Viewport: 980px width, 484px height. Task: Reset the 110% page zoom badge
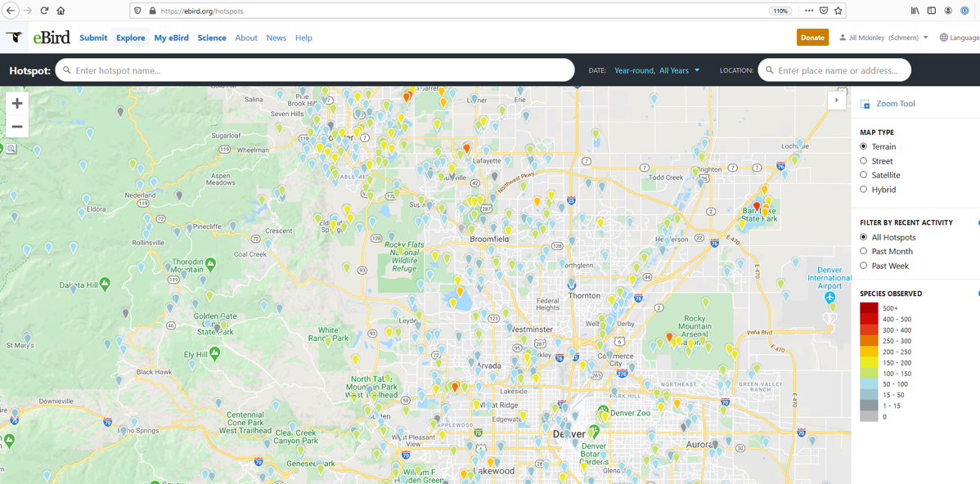780,11
